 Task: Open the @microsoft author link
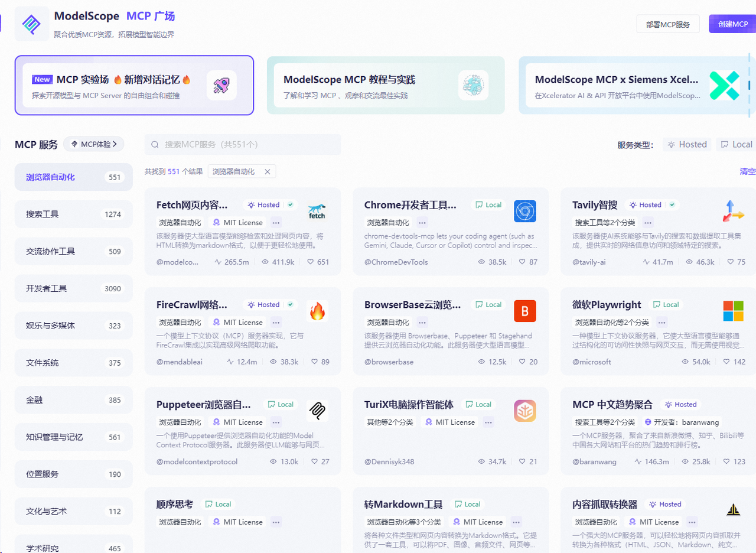click(592, 362)
